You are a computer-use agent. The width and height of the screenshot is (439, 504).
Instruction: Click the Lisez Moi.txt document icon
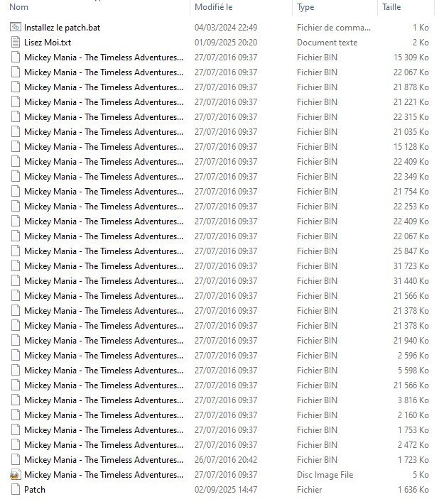16,43
